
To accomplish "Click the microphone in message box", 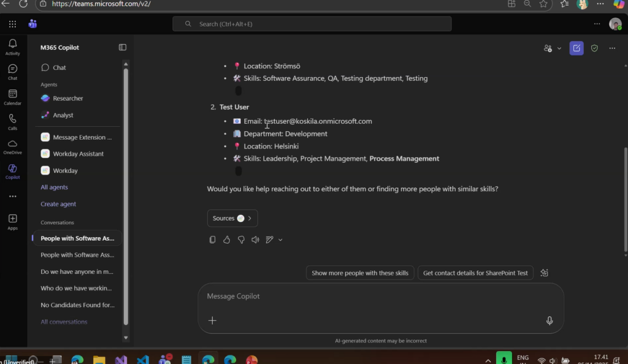I will 549,320.
